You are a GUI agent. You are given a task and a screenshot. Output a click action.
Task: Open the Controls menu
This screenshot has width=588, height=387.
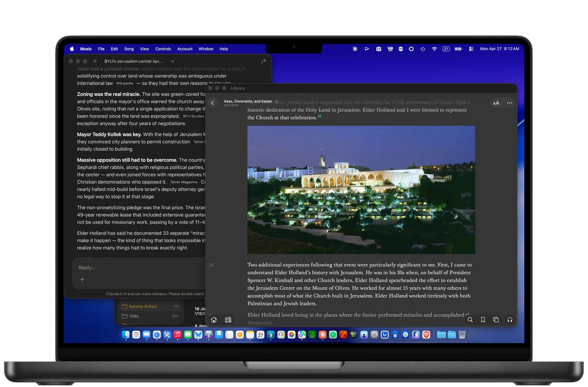pyautogui.click(x=163, y=49)
